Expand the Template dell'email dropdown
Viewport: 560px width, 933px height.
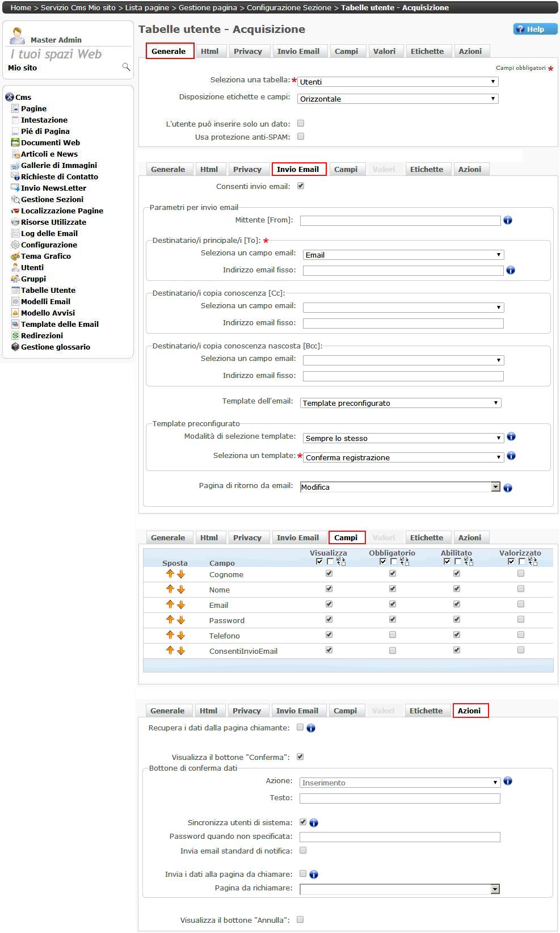click(x=400, y=403)
